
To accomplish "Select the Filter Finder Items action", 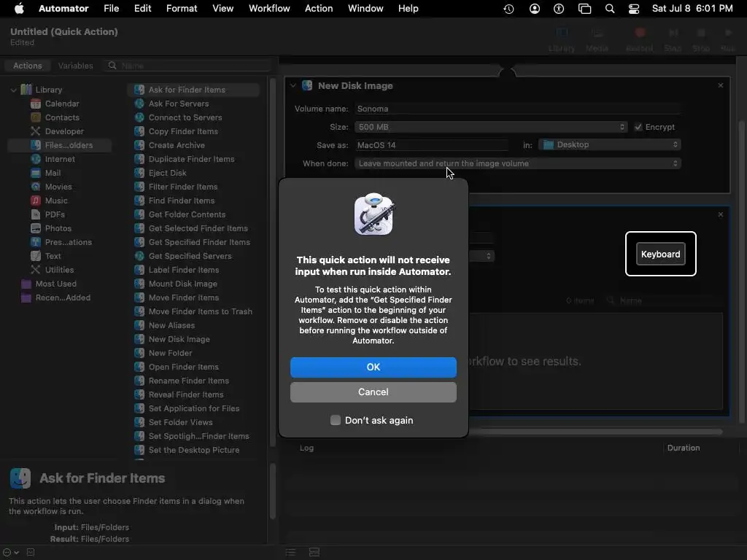I will point(183,187).
